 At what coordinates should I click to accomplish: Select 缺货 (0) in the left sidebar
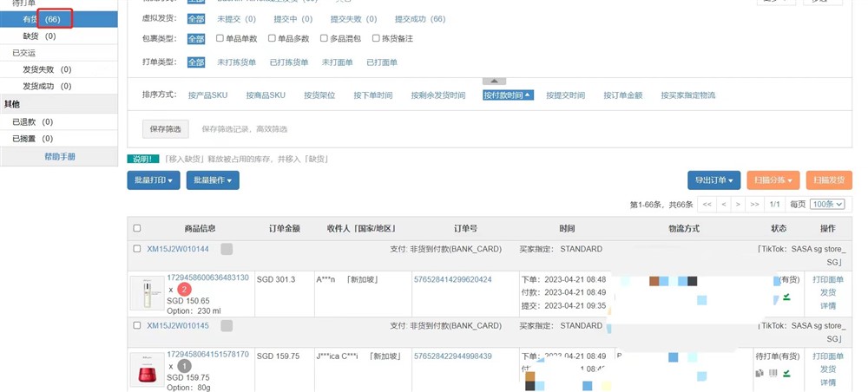(x=39, y=36)
